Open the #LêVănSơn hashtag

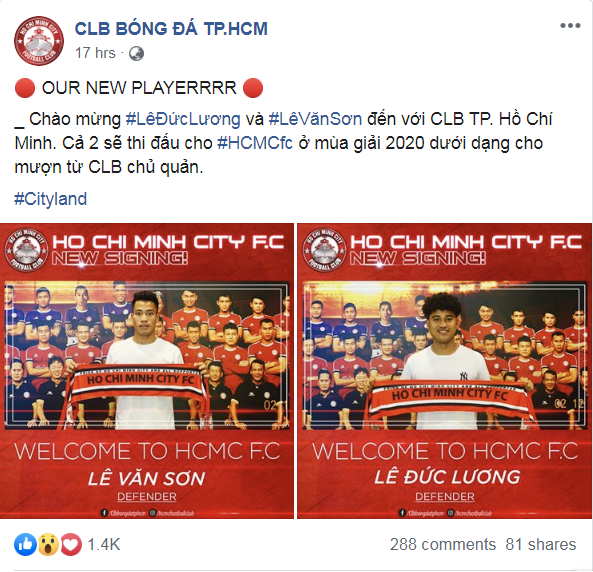[x=315, y=119]
